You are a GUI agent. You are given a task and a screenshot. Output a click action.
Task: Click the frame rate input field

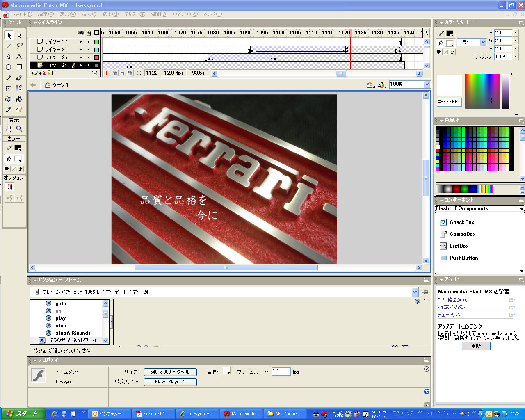point(281,372)
